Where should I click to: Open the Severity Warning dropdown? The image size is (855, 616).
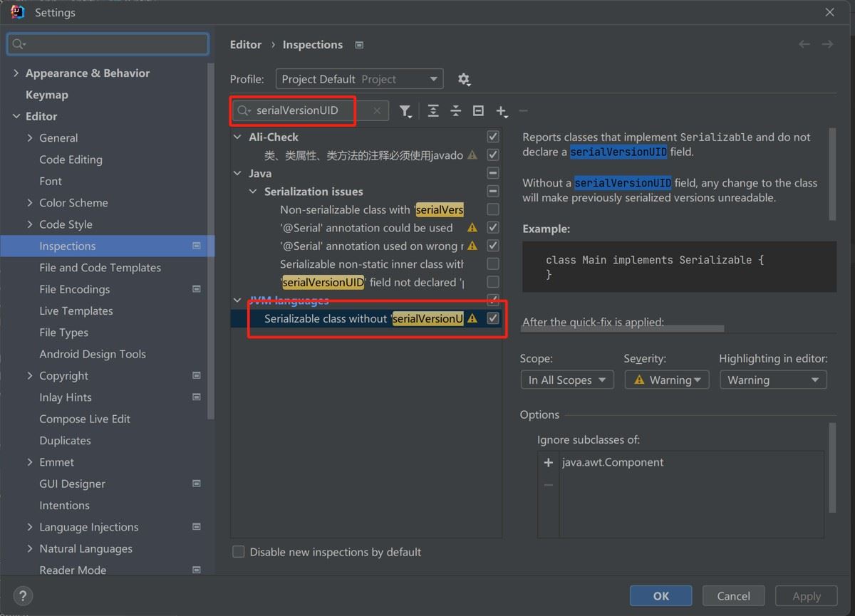(x=667, y=380)
